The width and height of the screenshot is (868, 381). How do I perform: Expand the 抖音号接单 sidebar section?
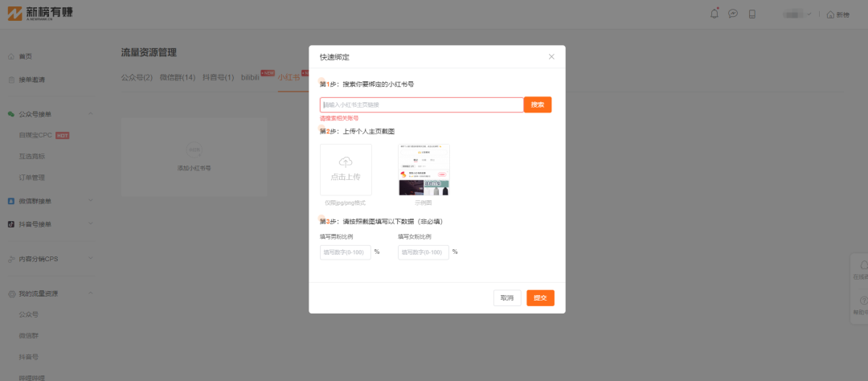[90, 224]
